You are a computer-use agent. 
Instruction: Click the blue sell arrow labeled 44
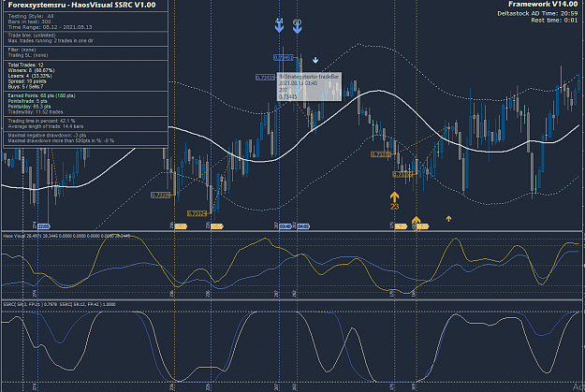point(279,28)
